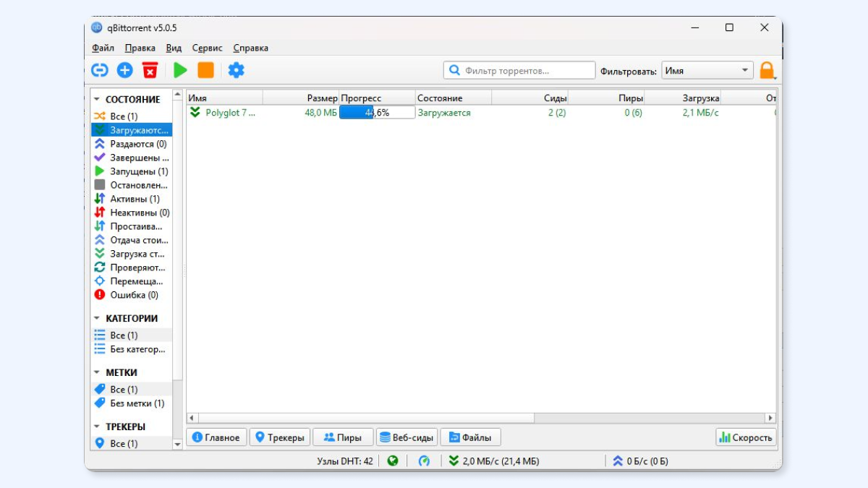Click the magnifier icon in torrent filter
The height and width of the screenshot is (488, 868).
[454, 71]
